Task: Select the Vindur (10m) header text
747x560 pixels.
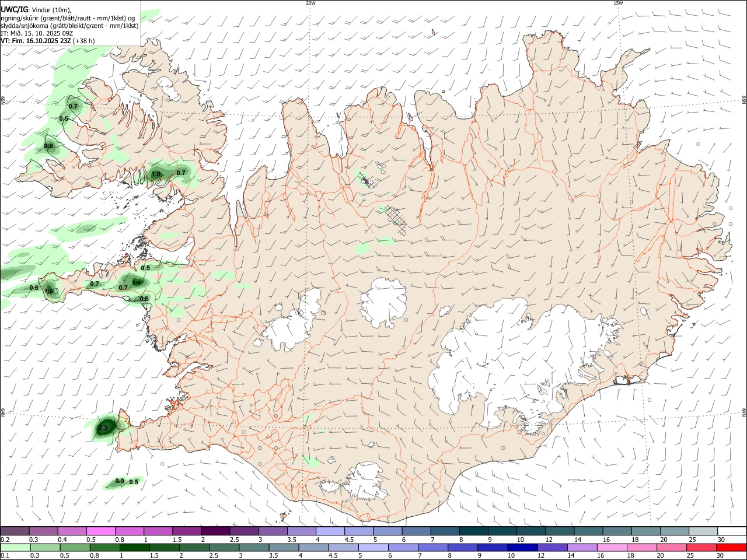Action: tap(51, 10)
